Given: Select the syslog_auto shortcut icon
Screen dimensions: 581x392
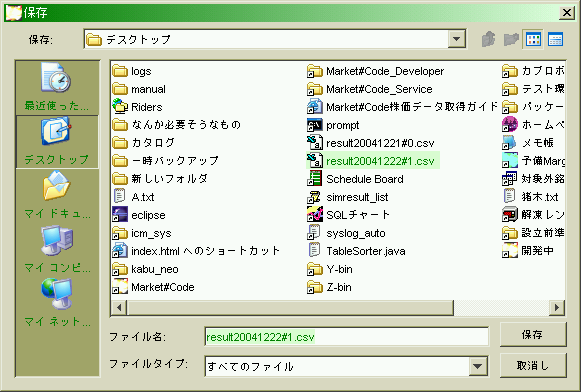Looking at the screenshot, I should point(315,233).
